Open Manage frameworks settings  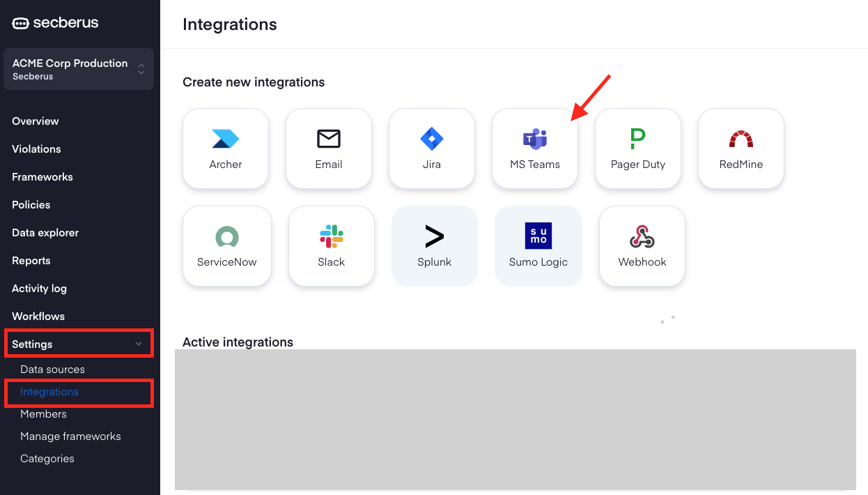(x=70, y=436)
